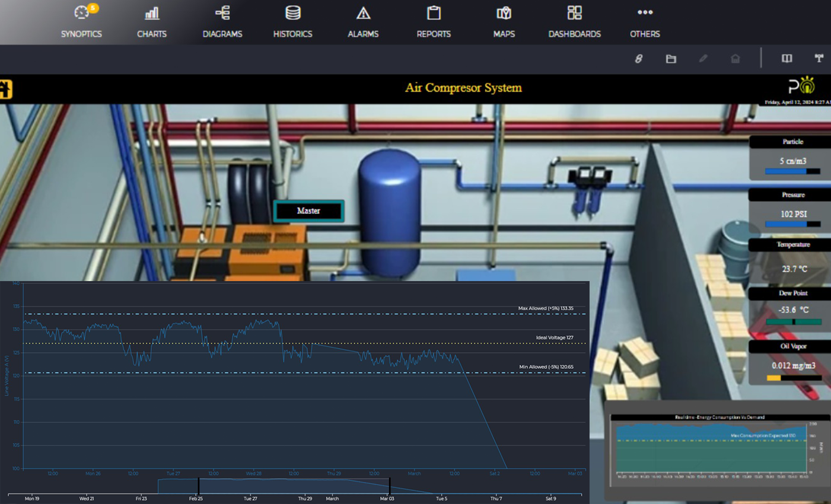Click the Air Compresor System title
This screenshot has width=831, height=504.
pyautogui.click(x=463, y=88)
